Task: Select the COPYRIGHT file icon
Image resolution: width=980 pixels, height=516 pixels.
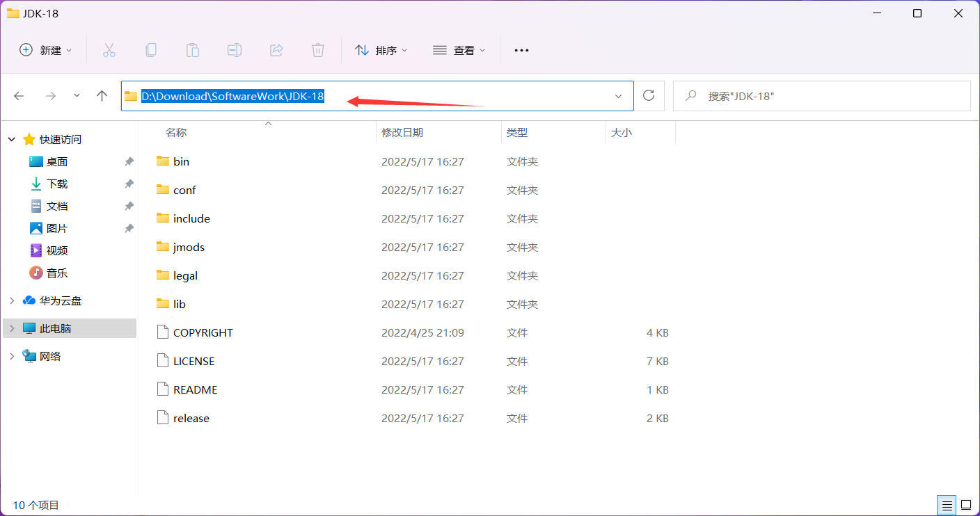Action: pyautogui.click(x=163, y=332)
